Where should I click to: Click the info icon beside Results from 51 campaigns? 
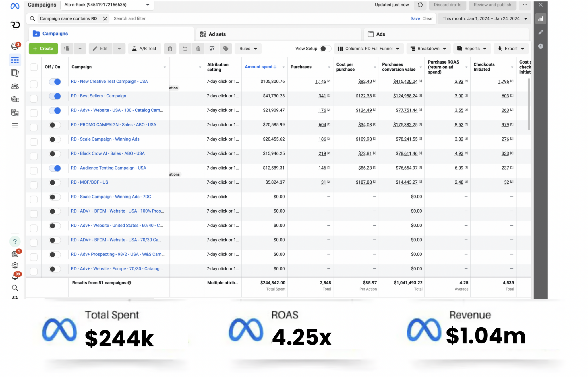129,283
